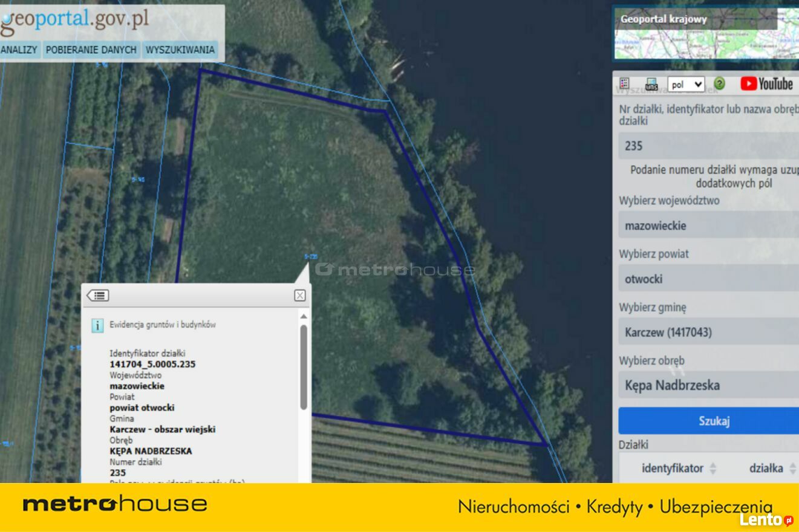This screenshot has height=532, width=799.
Task: Click the back-to-list icon in the popup
Action: coord(98,296)
